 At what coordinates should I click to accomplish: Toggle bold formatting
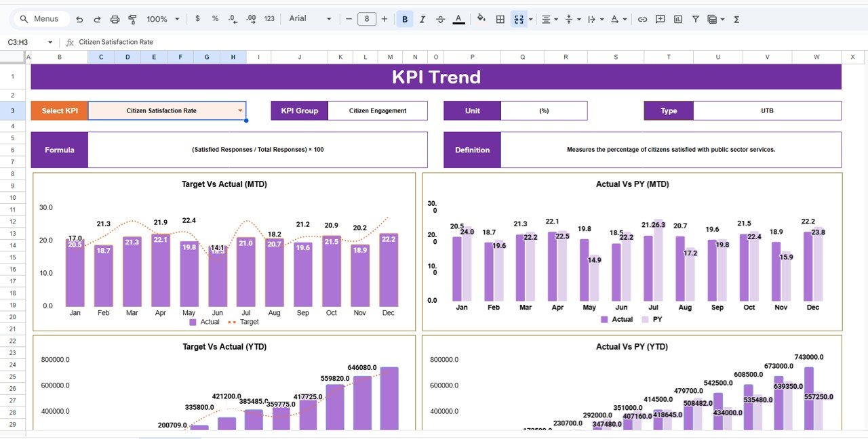coord(404,19)
